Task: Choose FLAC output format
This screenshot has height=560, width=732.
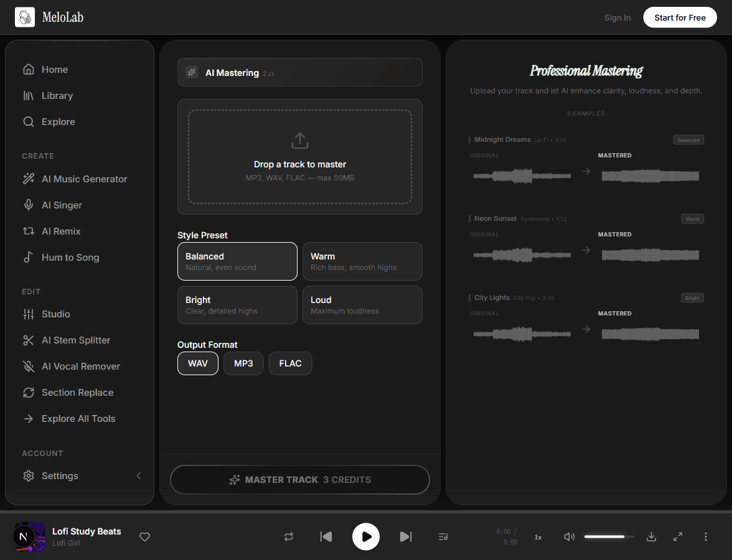Action: pos(290,363)
